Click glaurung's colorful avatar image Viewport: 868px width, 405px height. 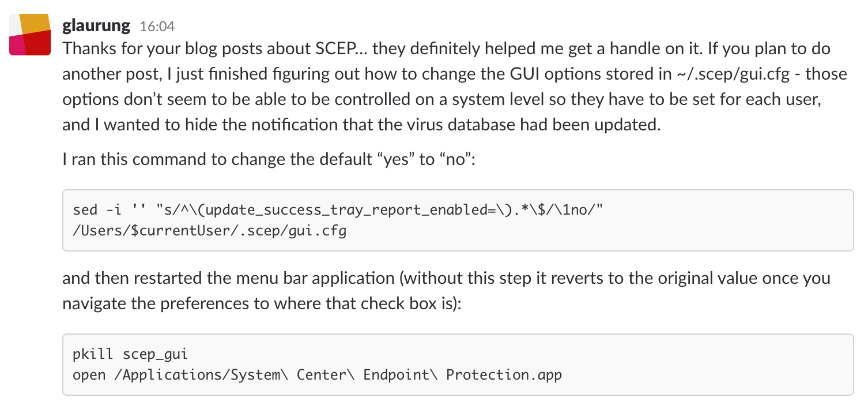pyautogui.click(x=31, y=35)
